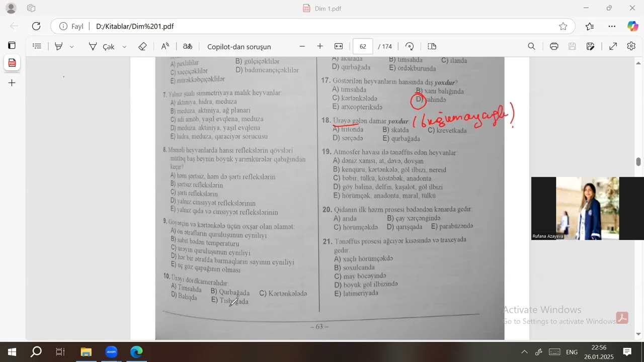Image resolution: width=644 pixels, height=362 pixels.
Task: Open draw pen options dropdown
Action: [125, 46]
